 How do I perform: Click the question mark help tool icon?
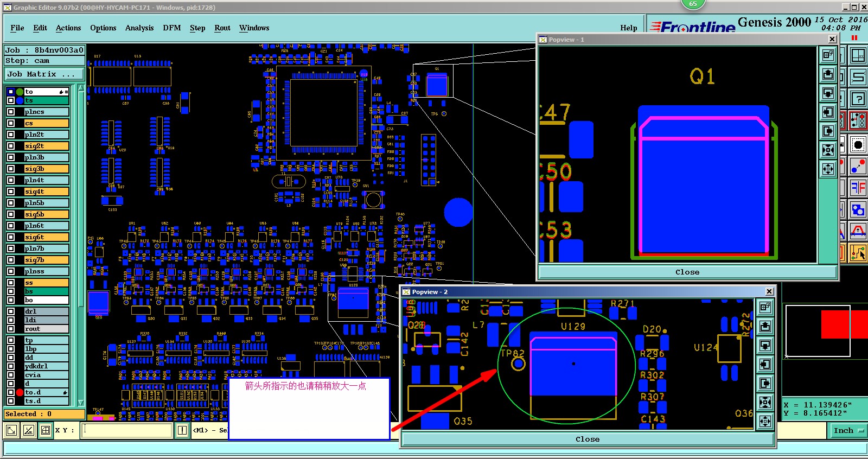(x=858, y=99)
